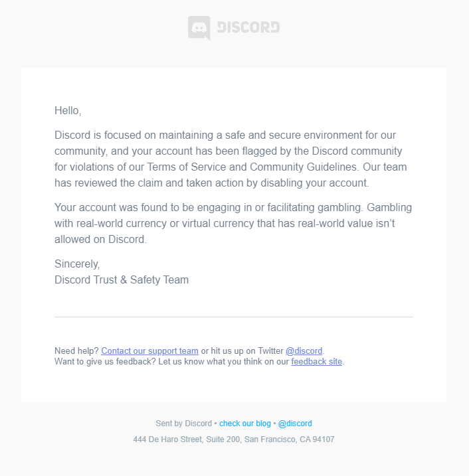Viewport: 469px width, 476px height.
Task: Click the Discord Trust & Safety Team signature
Action: pos(122,280)
